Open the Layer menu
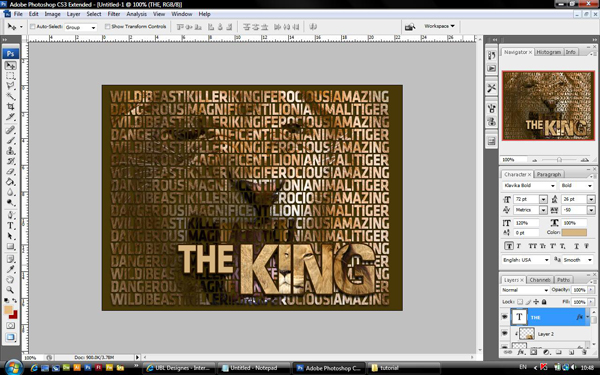The image size is (600, 375). [73, 14]
